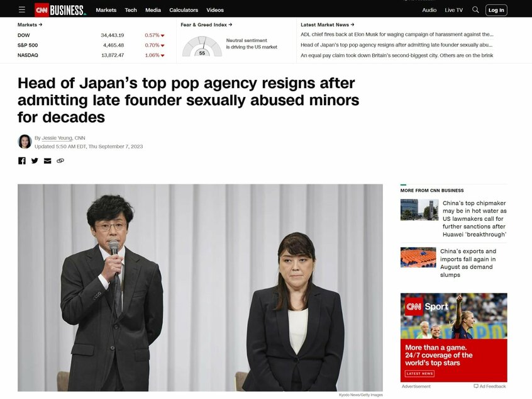Screen dimensions: 532x399
Task: Copy article link icon
Action: click(60, 160)
